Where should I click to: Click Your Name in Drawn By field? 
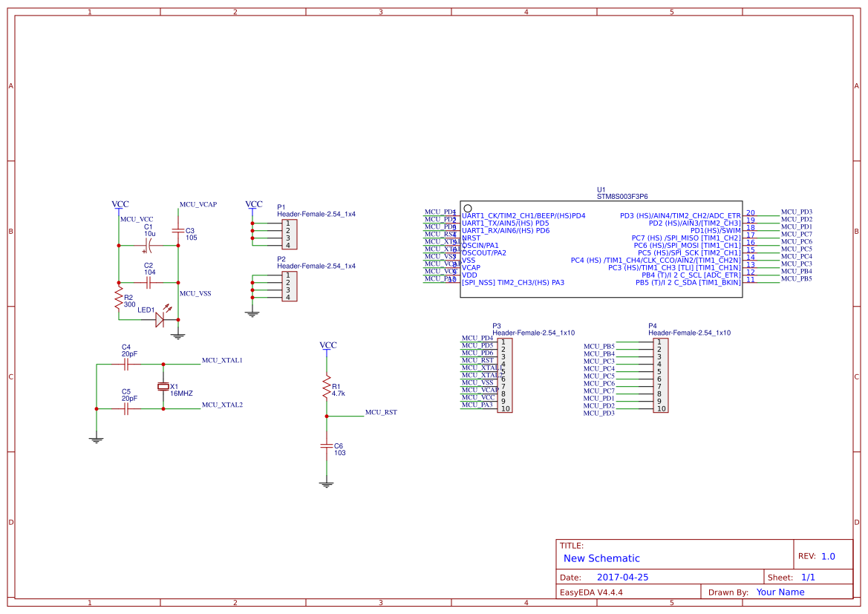coord(780,592)
